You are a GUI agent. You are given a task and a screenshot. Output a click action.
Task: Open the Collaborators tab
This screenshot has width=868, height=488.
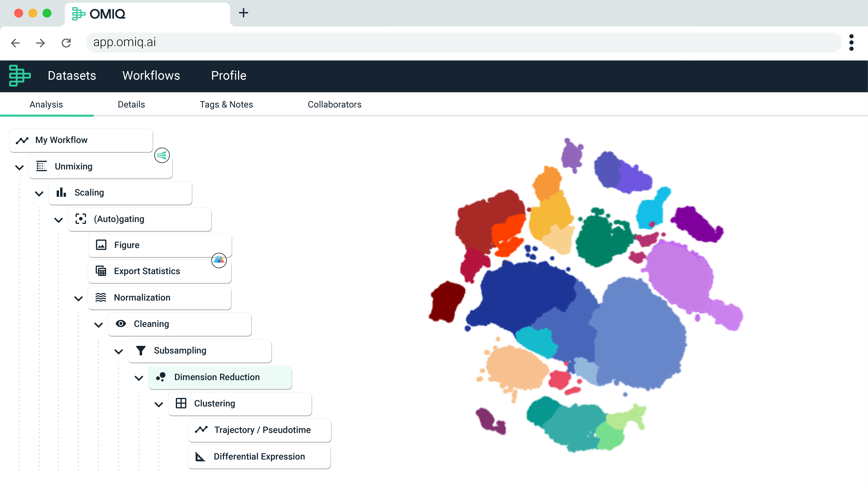[334, 104]
